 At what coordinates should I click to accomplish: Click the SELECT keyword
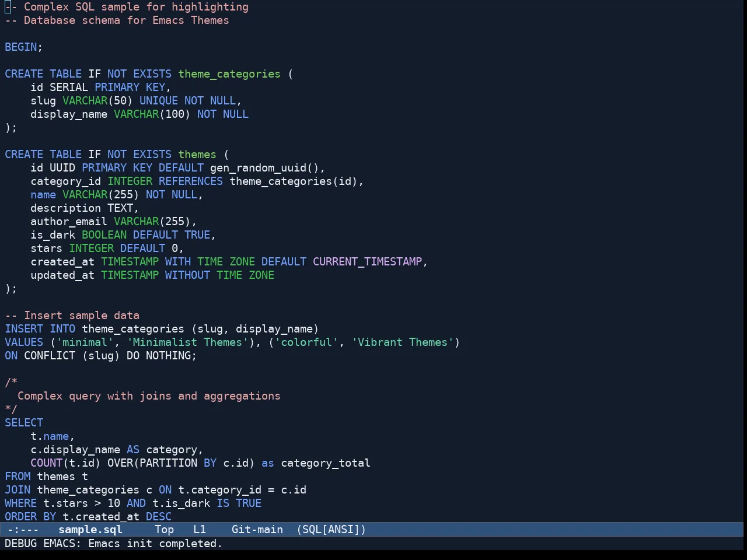(x=24, y=423)
